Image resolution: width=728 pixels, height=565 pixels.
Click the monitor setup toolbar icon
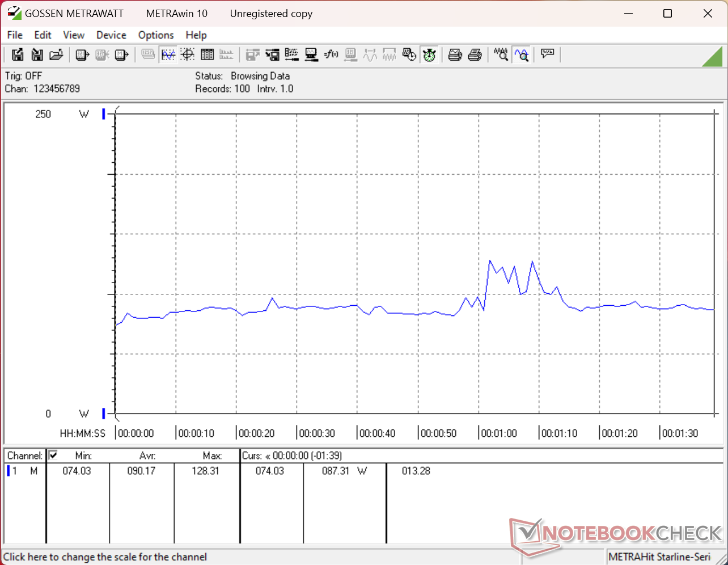click(x=311, y=55)
